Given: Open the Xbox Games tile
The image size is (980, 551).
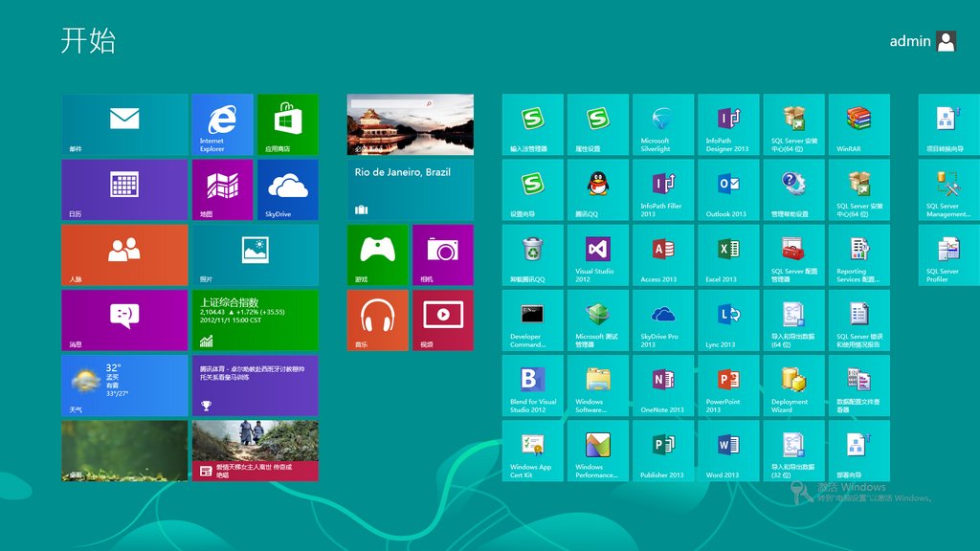Looking at the screenshot, I should tap(377, 254).
